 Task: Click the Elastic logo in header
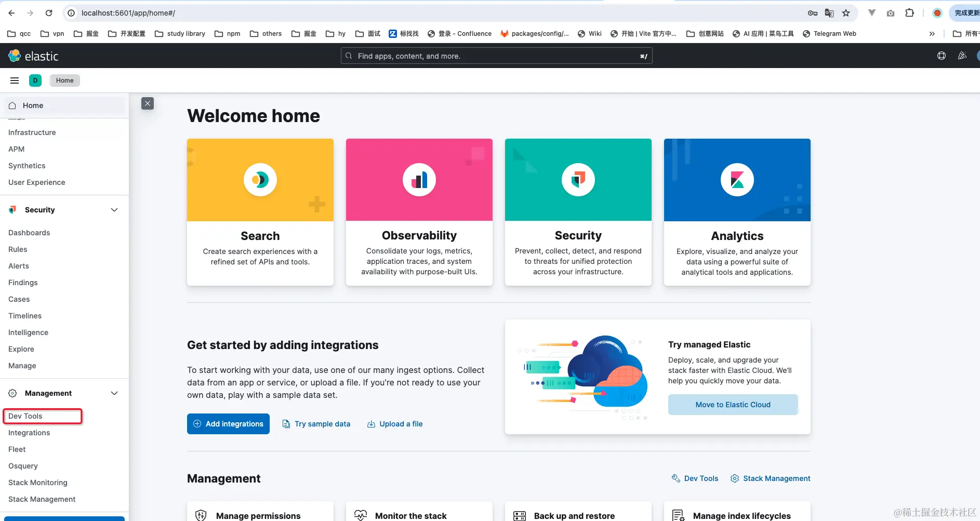(33, 56)
